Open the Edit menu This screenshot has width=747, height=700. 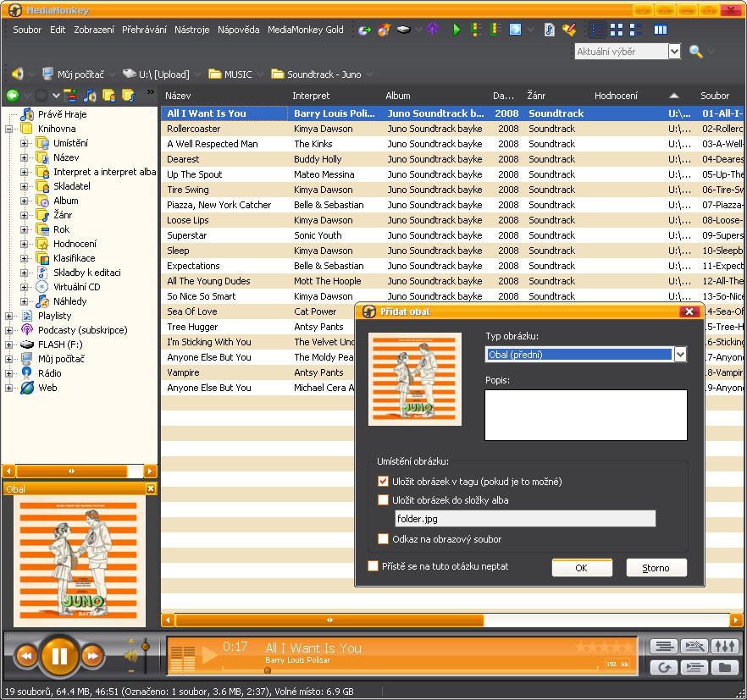click(58, 30)
